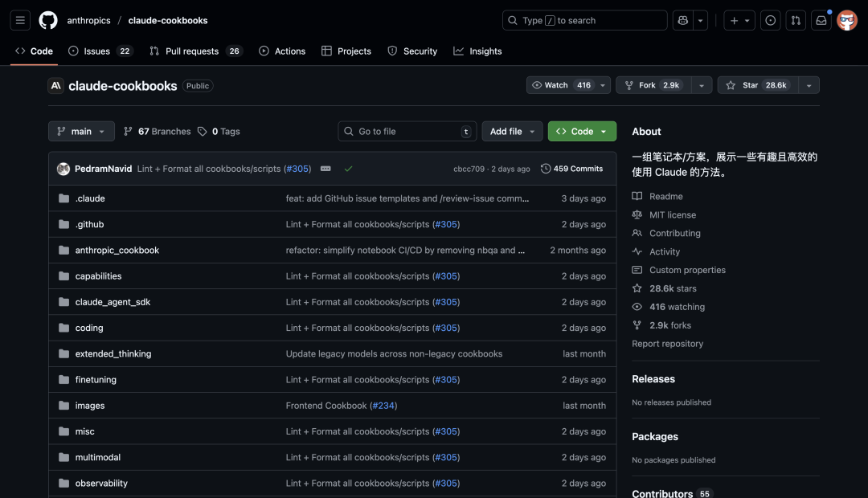Open notifications inbox
This screenshot has width=868, height=498.
point(821,20)
